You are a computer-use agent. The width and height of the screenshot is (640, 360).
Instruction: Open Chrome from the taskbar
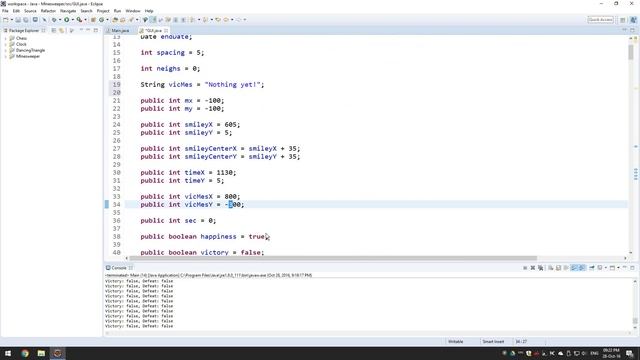[x=25, y=353]
